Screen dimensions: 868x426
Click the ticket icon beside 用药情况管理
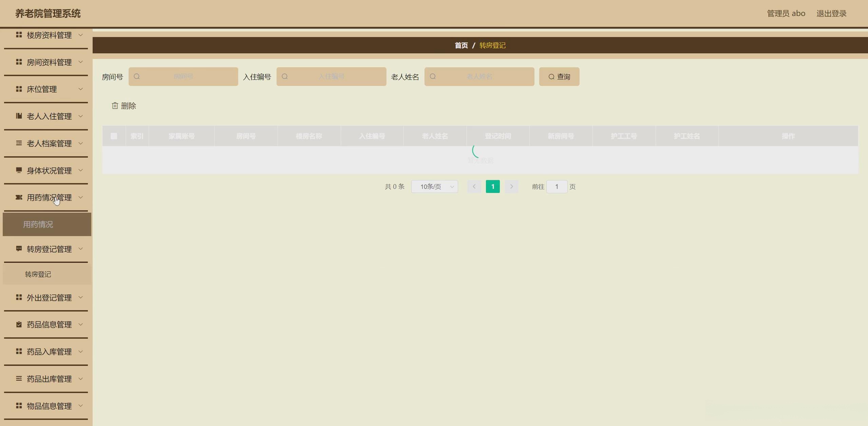coord(19,197)
